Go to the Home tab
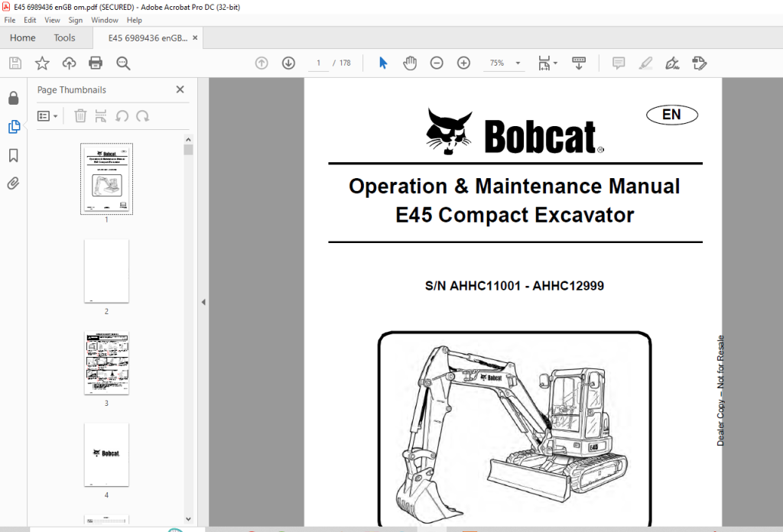This screenshot has width=783, height=532. click(x=22, y=38)
